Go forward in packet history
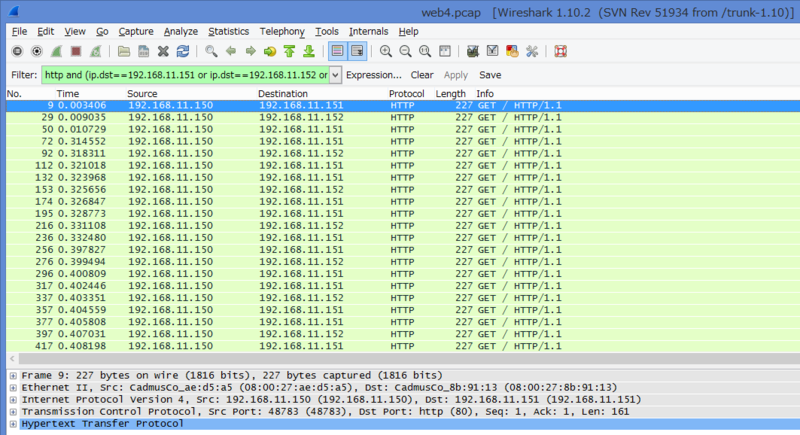Screen dimensions: 800x435 pyautogui.click(x=250, y=51)
